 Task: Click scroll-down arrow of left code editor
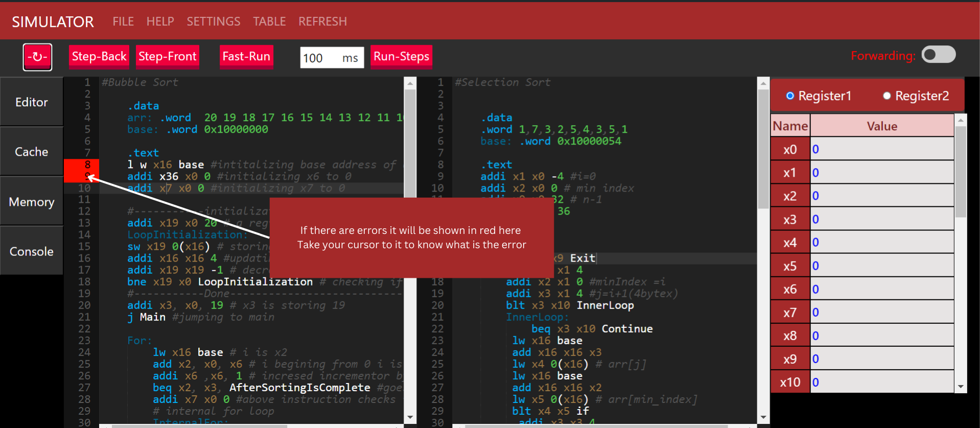[410, 417]
